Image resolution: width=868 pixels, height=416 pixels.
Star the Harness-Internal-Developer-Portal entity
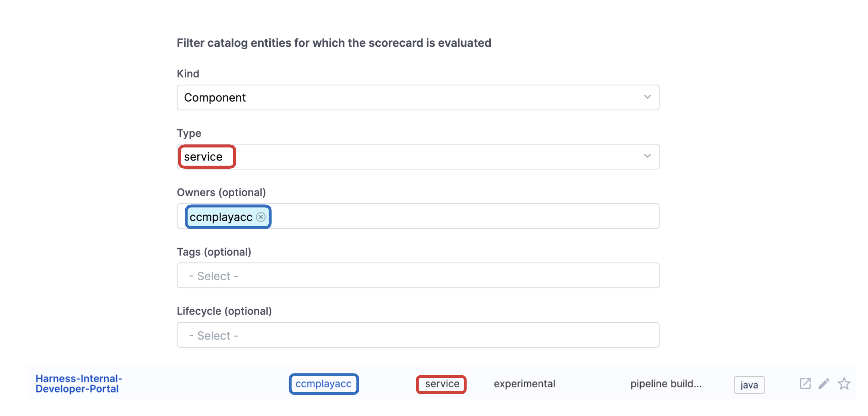(x=844, y=383)
